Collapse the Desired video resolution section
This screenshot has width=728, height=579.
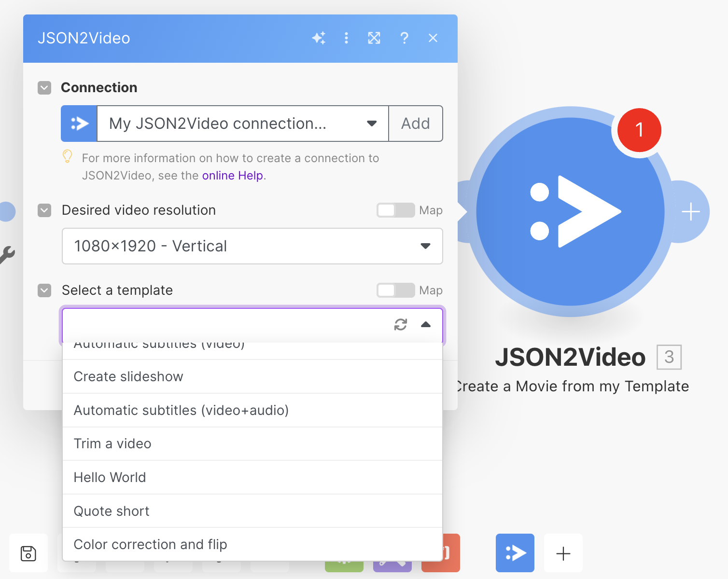coord(44,210)
